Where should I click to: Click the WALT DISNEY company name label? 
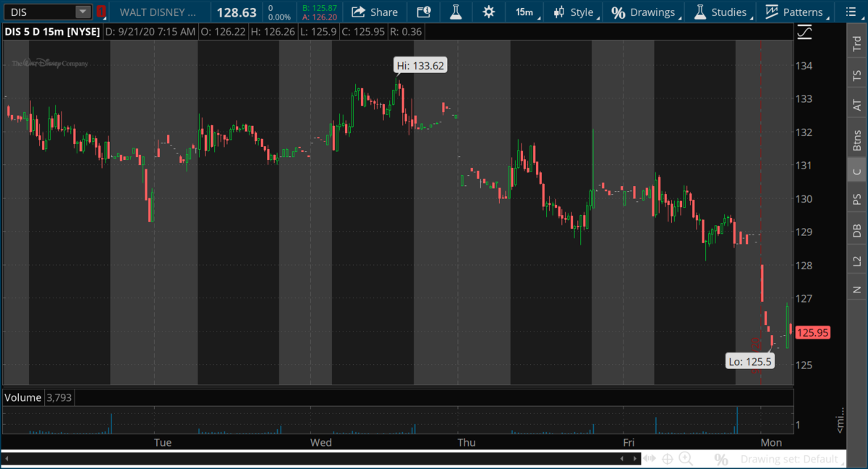[158, 12]
